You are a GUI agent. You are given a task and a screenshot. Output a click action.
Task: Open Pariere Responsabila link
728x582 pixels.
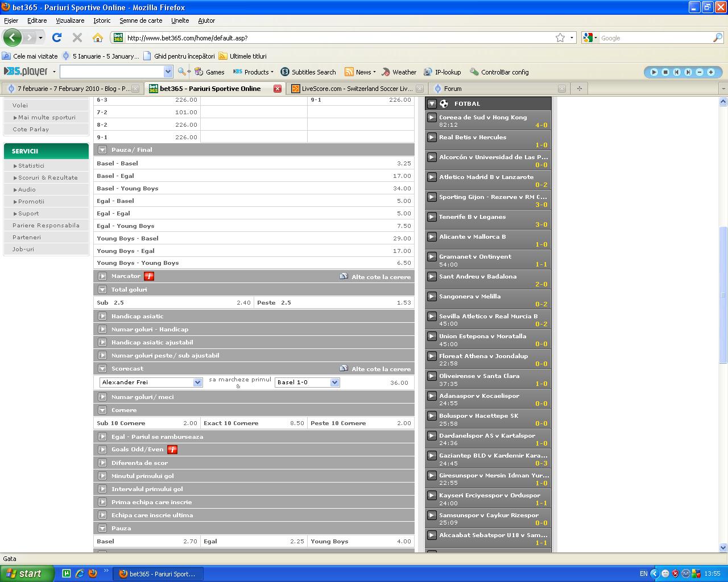click(x=46, y=225)
